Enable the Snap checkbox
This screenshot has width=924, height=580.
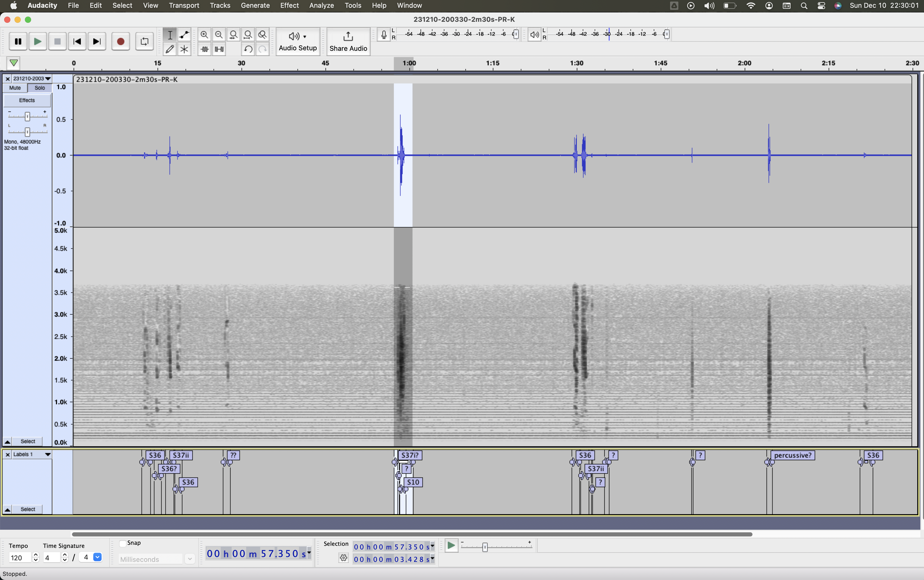tap(123, 543)
